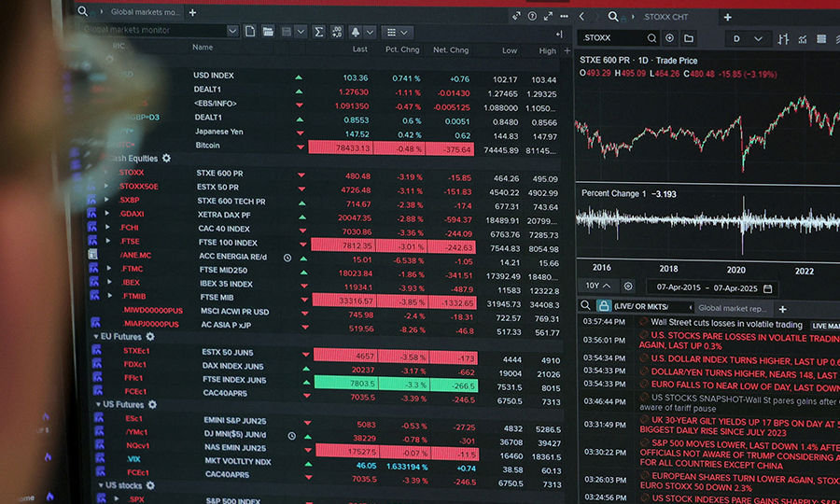The image size is (840, 504).
Task: Add new tab next to Global markets tab
Action: point(193,12)
